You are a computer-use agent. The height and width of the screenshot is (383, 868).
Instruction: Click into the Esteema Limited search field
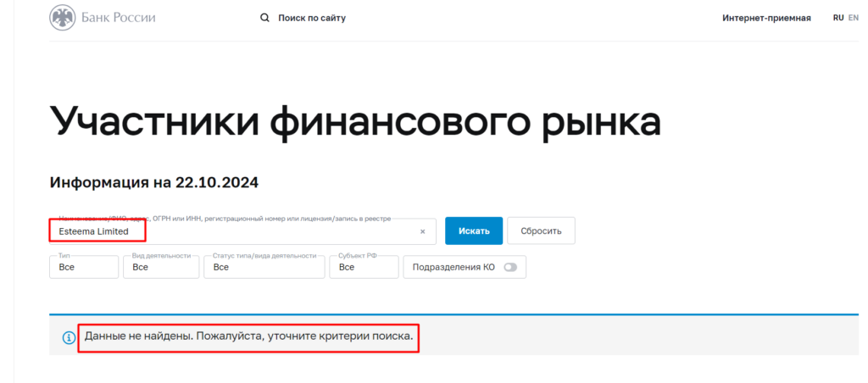click(242, 231)
